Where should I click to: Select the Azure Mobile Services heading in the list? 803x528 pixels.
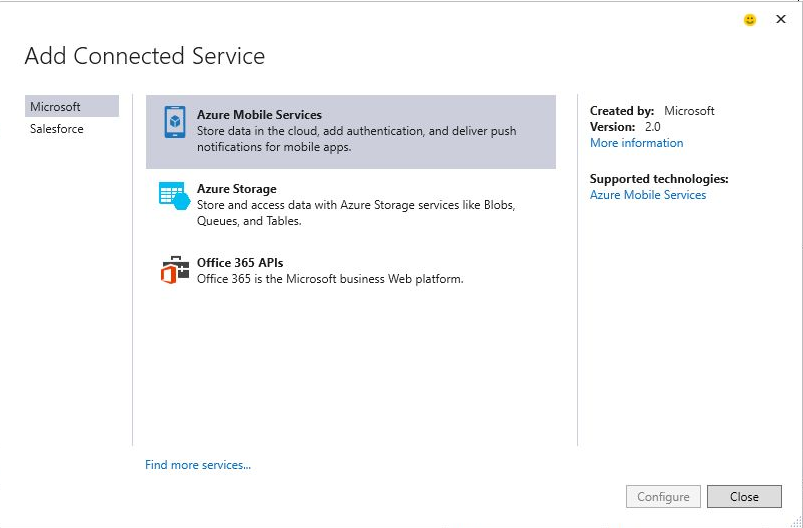point(259,115)
